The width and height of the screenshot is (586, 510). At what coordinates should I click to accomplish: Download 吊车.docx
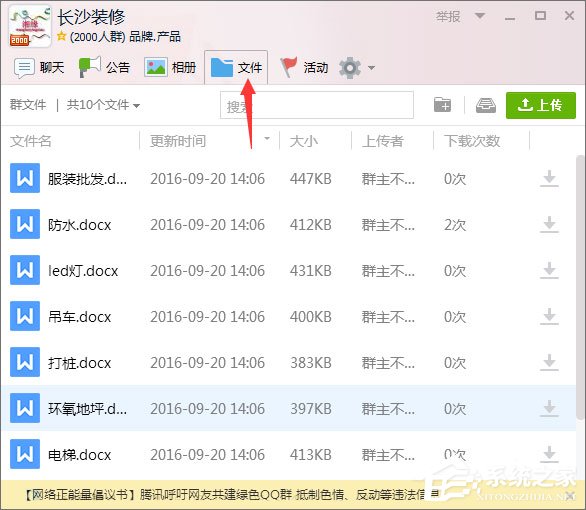pos(549,316)
